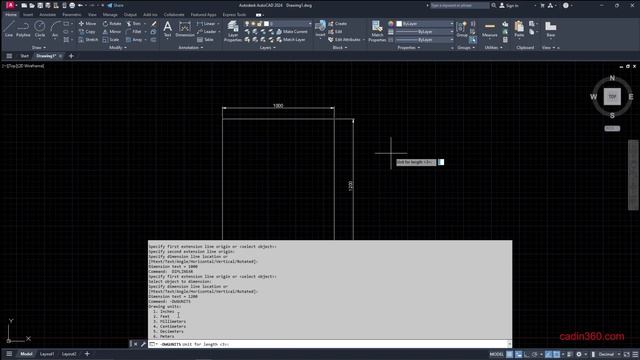The height and width of the screenshot is (360, 640).
Task: Click the Dimension tool
Action: 185,29
